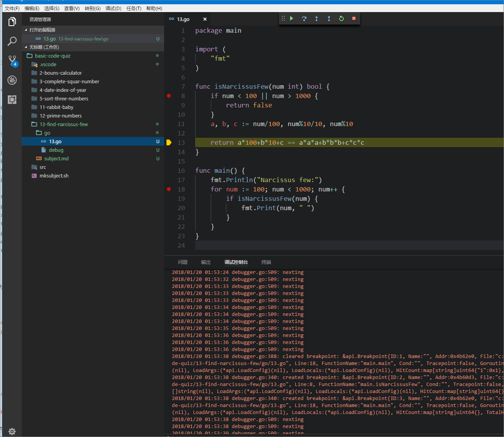Open the Debug view in activity bar
This screenshot has width=504, height=437.
[x=12, y=80]
